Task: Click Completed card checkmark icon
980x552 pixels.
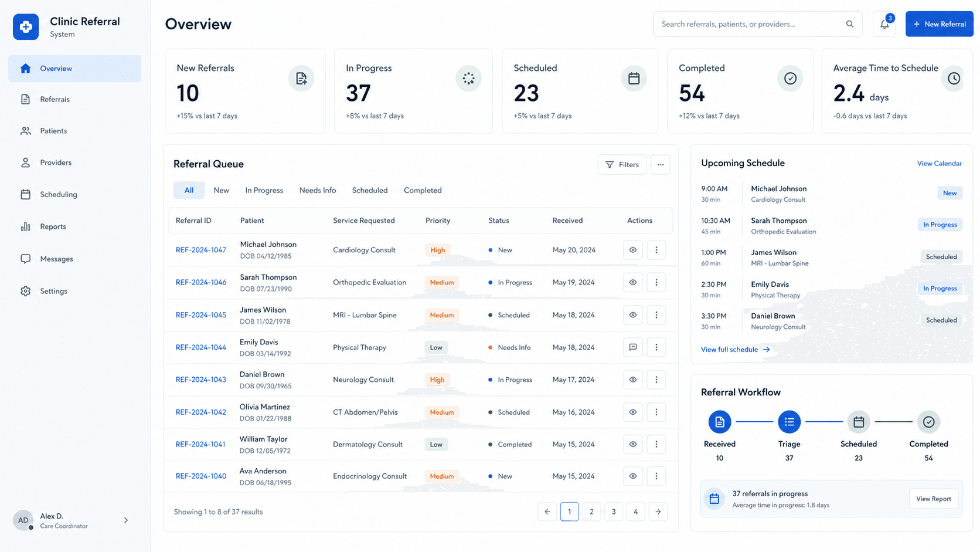Action: coord(790,78)
